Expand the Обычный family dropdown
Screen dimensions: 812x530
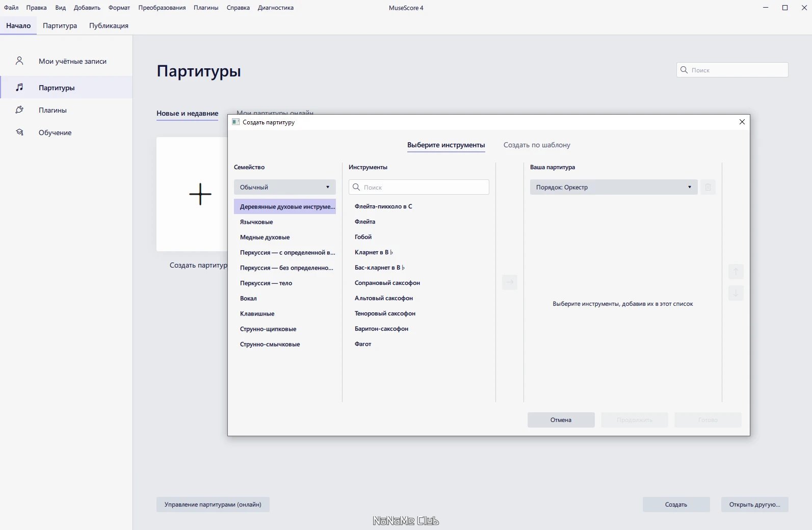[x=285, y=187]
